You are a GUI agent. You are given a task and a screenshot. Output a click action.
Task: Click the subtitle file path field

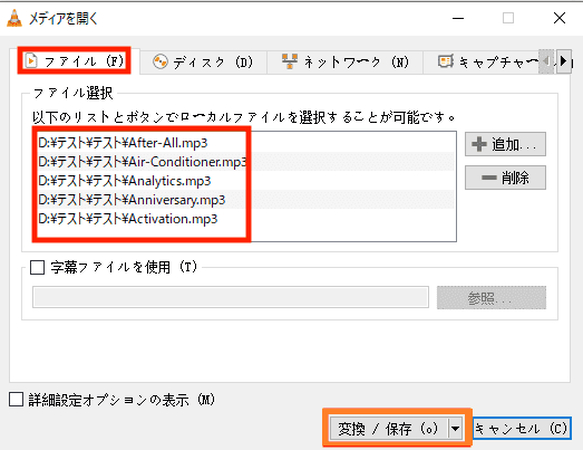(x=231, y=297)
